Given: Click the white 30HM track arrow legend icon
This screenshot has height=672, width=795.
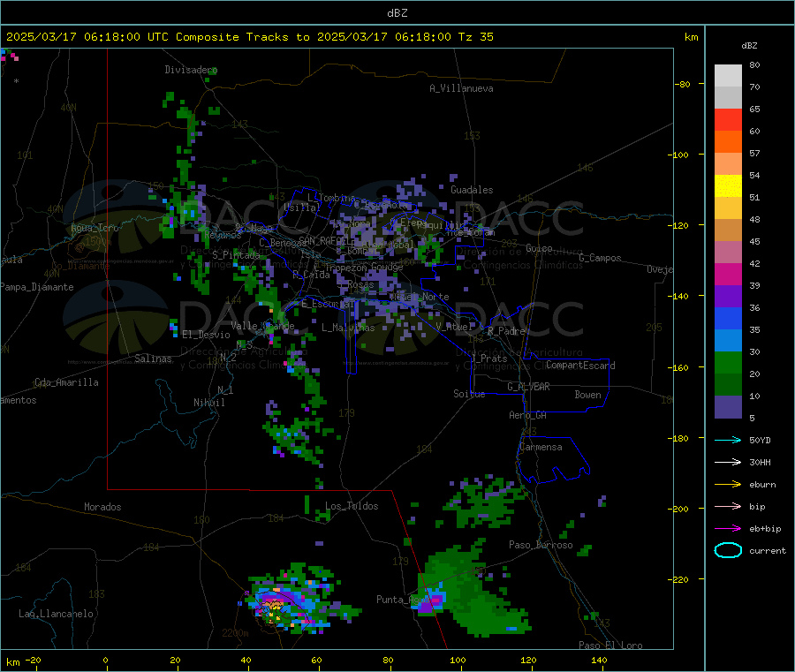Looking at the screenshot, I should coord(728,462).
